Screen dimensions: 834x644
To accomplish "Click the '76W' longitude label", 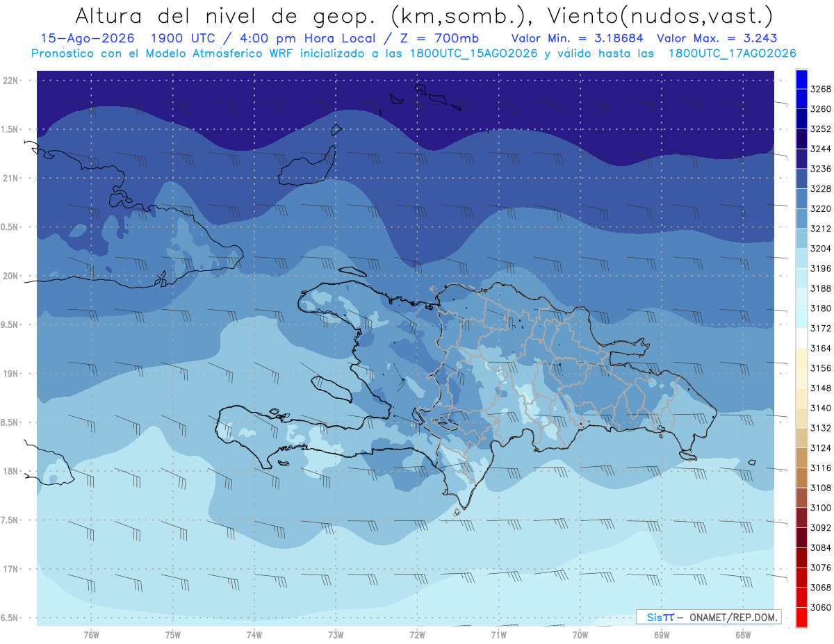I will click(x=91, y=634).
